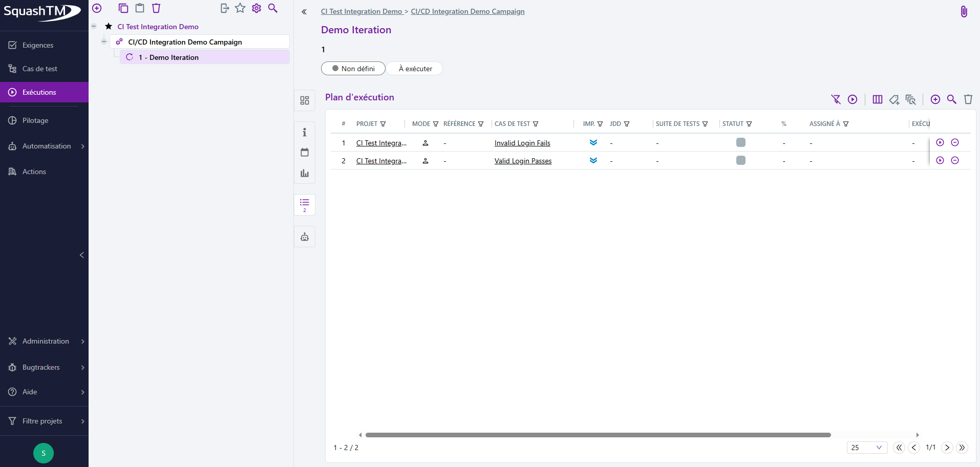The width and height of the screenshot is (980, 467).
Task: Click the status swatch of Invalid Login Fails
Action: [x=740, y=143]
